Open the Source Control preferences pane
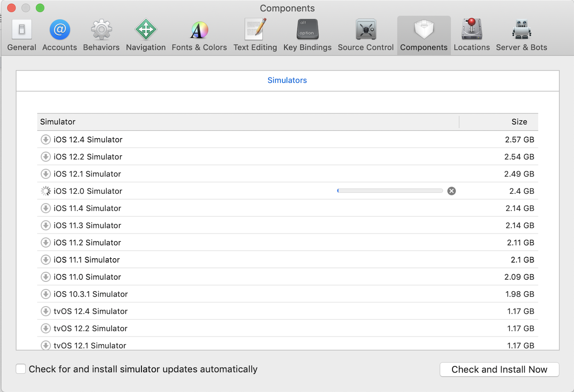This screenshot has height=392, width=574. (x=366, y=35)
